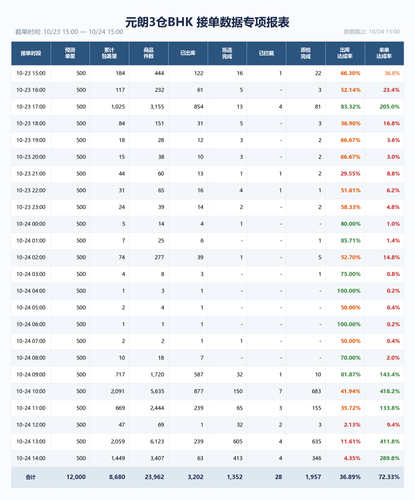Click the 16.8% rate cell

(x=391, y=123)
